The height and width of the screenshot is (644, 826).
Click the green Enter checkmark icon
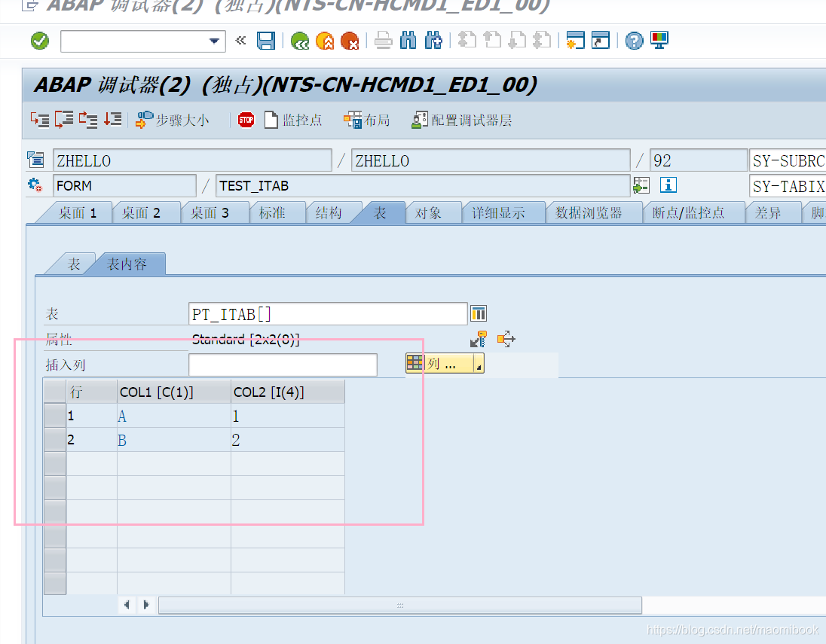point(39,41)
